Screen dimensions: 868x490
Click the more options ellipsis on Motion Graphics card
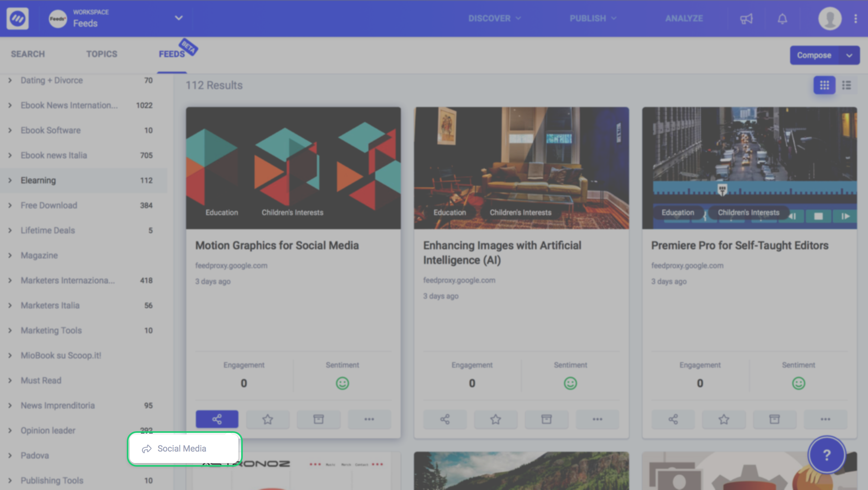tap(369, 419)
